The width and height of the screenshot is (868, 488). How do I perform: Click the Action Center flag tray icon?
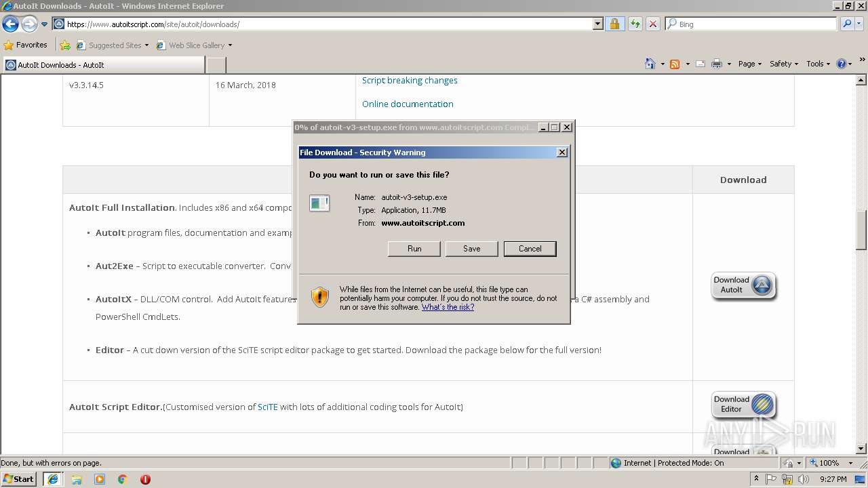click(772, 479)
